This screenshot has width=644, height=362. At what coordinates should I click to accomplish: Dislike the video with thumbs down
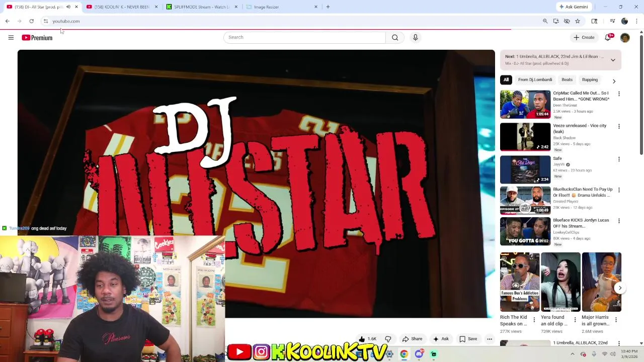pyautogui.click(x=388, y=339)
